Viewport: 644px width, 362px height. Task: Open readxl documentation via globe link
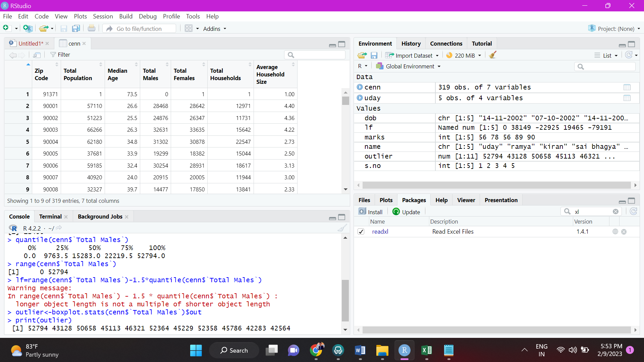point(615,231)
